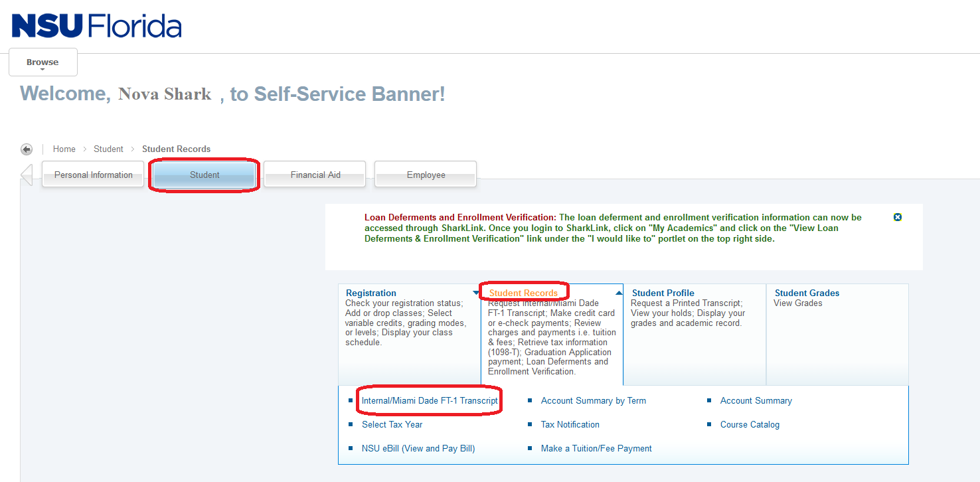Open the Course Catalog link

point(750,425)
